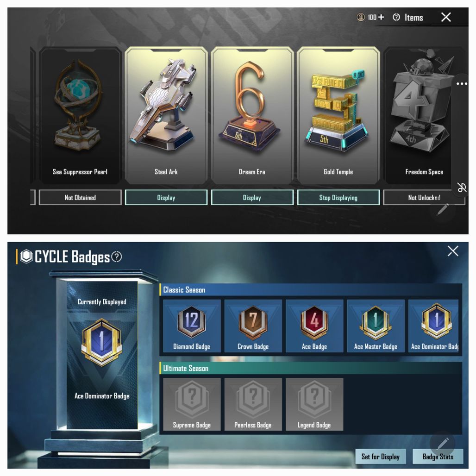Open the CYCLE Badges help question mark
Viewport: 476px width, 476px height.
(117, 257)
